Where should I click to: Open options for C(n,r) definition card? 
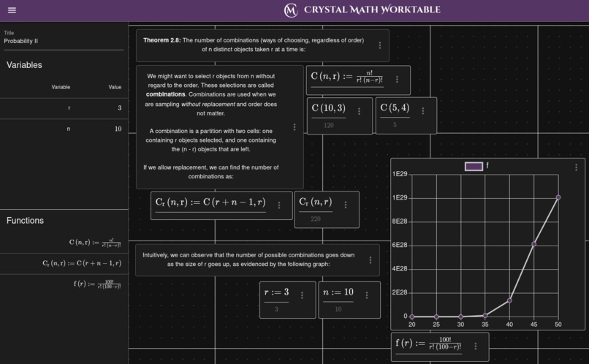coord(397,79)
